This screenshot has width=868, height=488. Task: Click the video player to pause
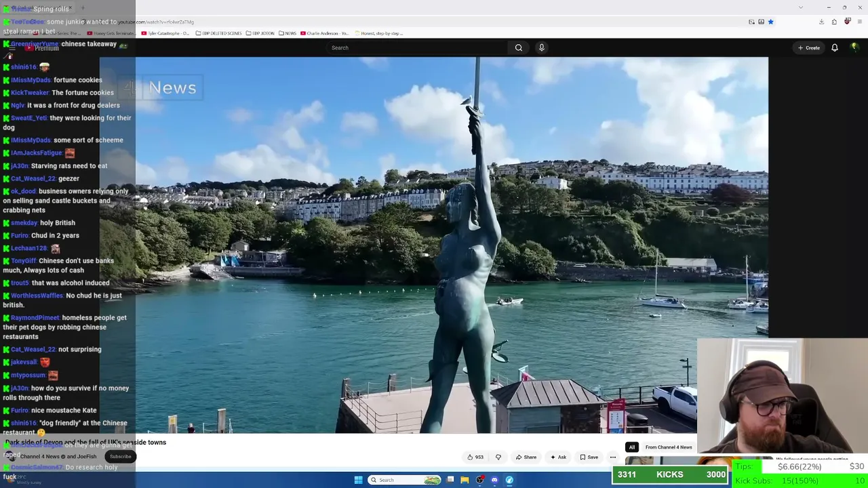point(434,244)
